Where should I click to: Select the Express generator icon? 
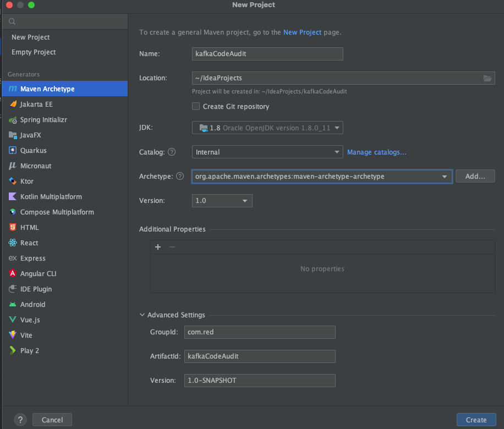tap(13, 258)
